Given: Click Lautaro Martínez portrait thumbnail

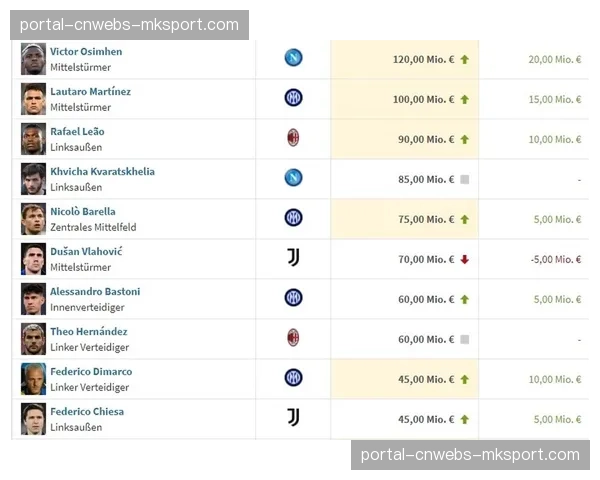Looking at the screenshot, I should pos(34,99).
